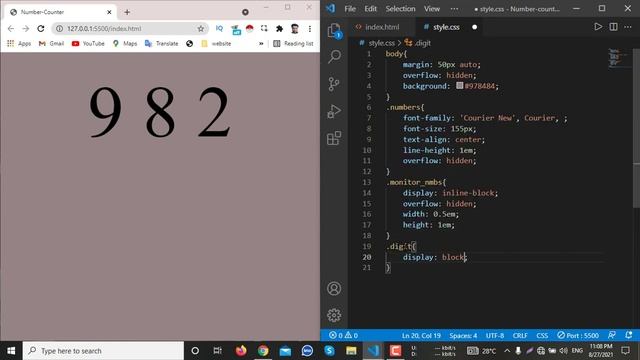Click the Windows search box
Screen dimensions: 640x360
[103, 351]
